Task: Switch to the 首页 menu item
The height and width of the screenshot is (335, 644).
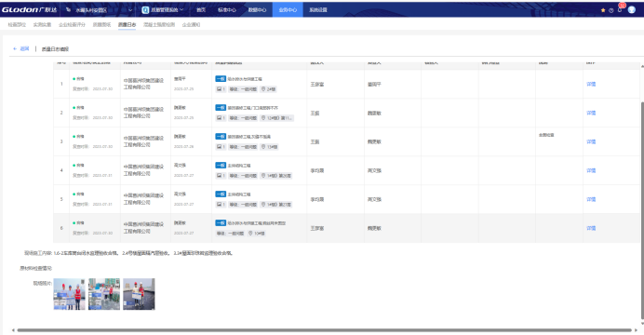Action: tap(201, 10)
